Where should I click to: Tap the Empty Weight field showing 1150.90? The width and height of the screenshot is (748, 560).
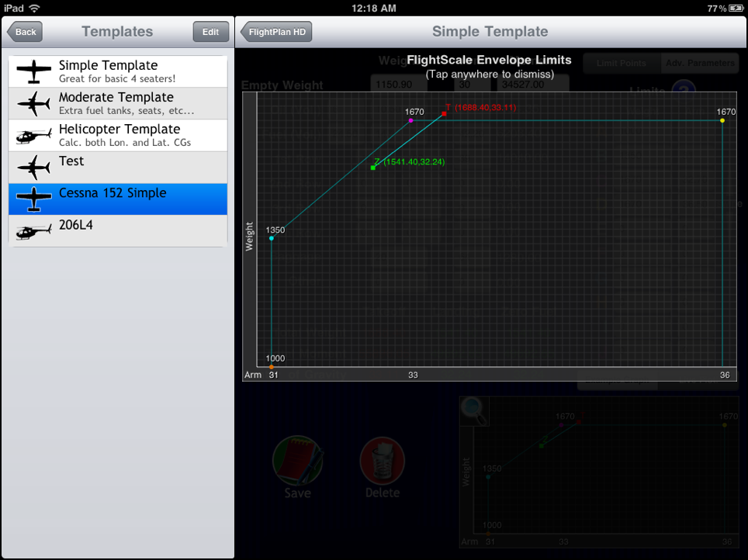coord(392,84)
